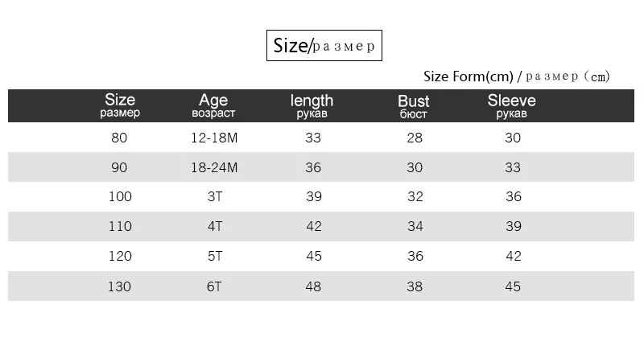Click sleeve value 42
The image size is (644, 346).
(x=513, y=256)
